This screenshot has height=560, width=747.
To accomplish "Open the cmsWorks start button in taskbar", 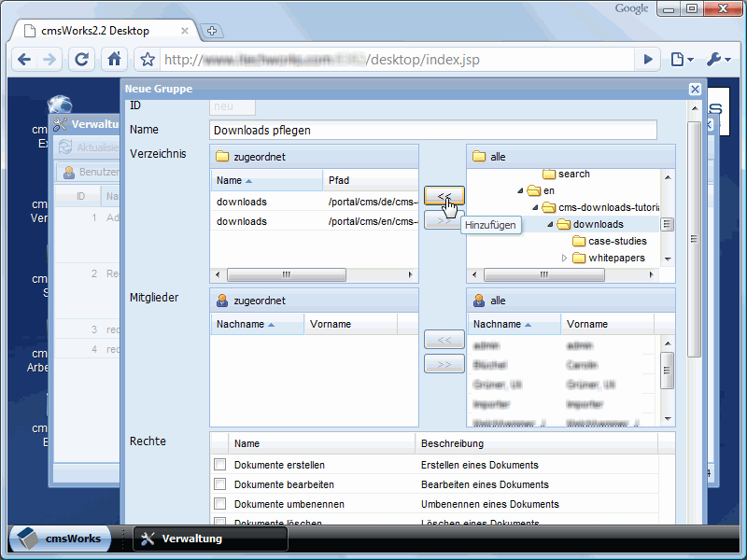I will [x=60, y=539].
